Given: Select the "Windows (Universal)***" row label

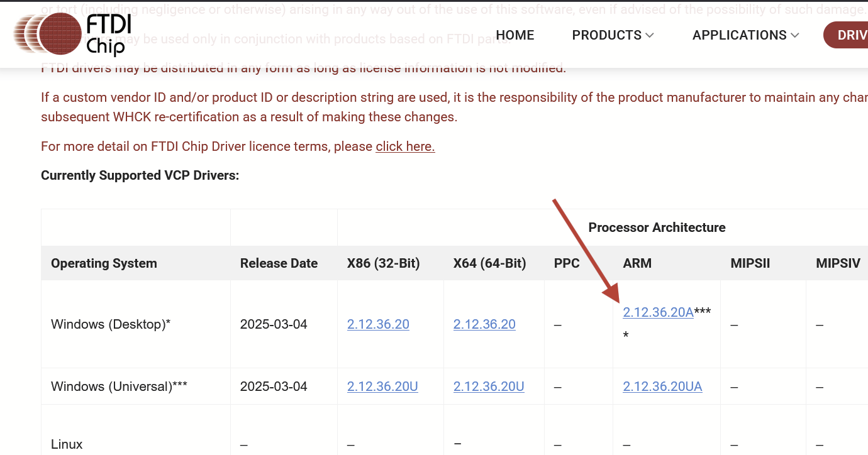Looking at the screenshot, I should tap(119, 386).
